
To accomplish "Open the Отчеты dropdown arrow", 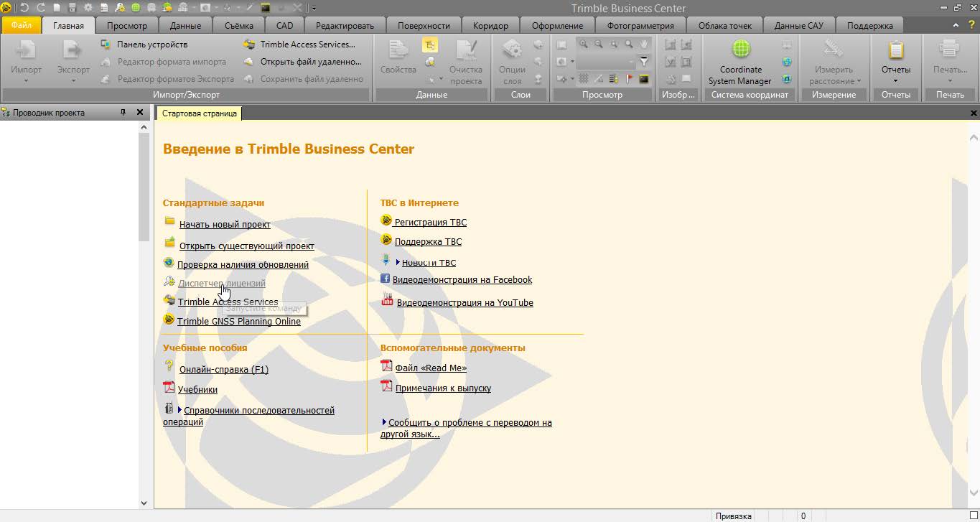I will (x=895, y=80).
